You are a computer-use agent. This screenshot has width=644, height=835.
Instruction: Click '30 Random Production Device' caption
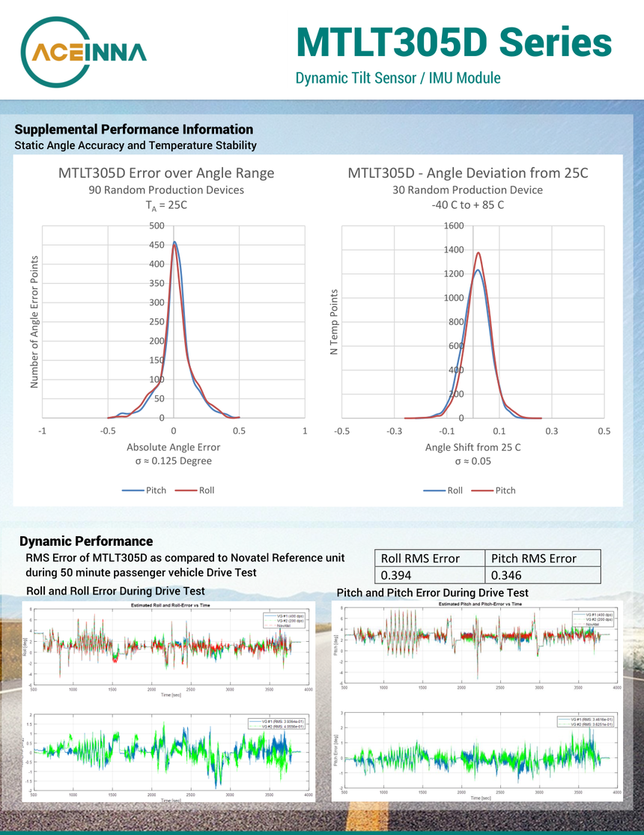(x=468, y=190)
